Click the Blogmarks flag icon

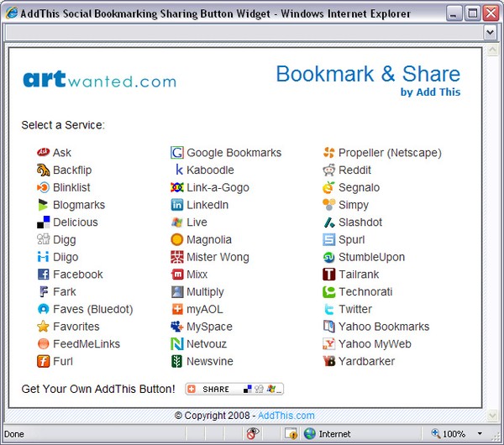pyautogui.click(x=43, y=205)
